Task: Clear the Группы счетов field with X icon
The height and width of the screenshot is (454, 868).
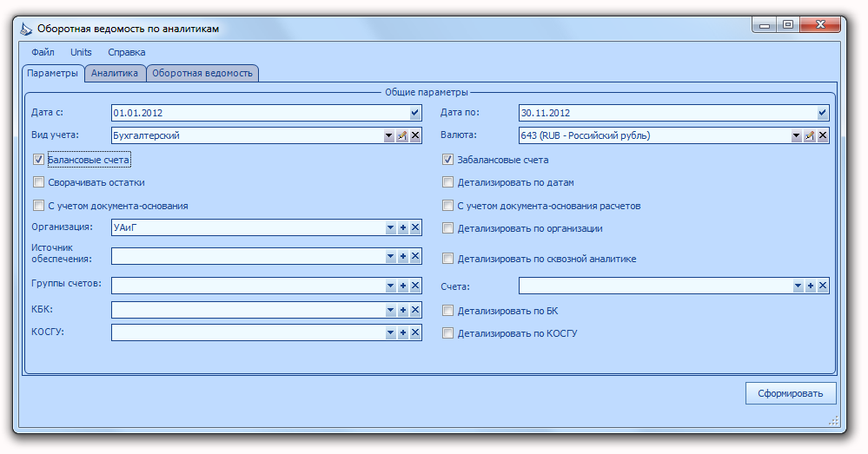Action: pos(415,286)
